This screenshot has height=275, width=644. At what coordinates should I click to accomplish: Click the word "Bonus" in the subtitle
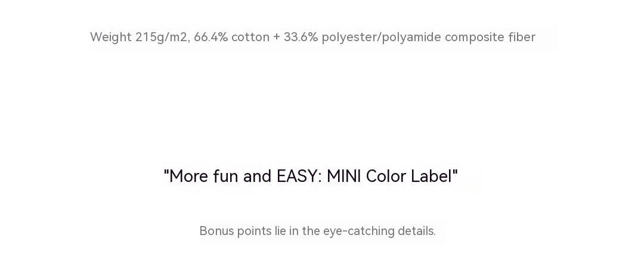(x=216, y=231)
